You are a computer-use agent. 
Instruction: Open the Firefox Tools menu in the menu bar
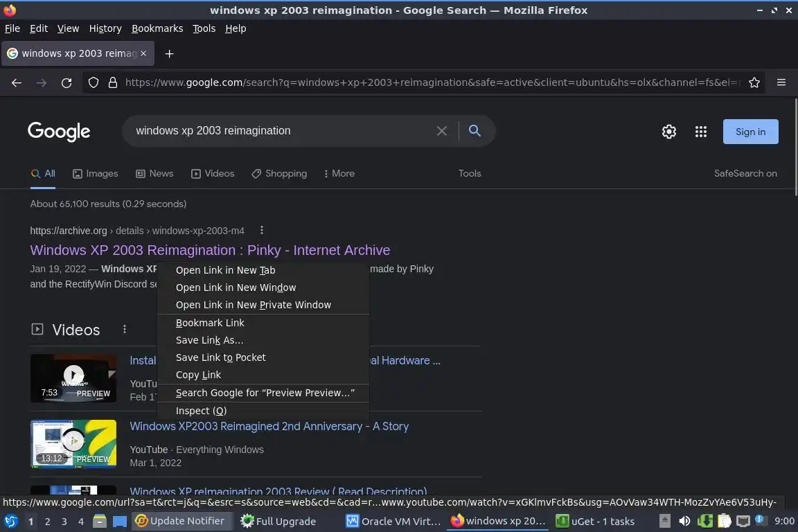point(204,28)
